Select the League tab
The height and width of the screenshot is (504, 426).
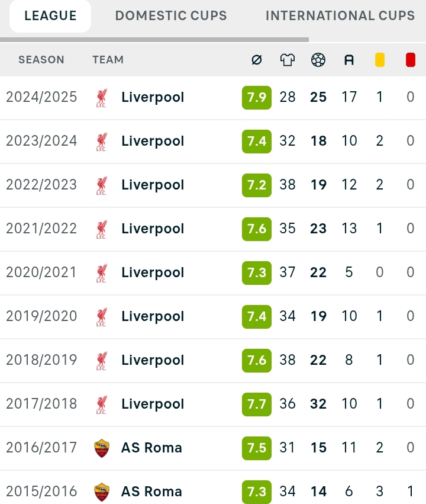(50, 16)
